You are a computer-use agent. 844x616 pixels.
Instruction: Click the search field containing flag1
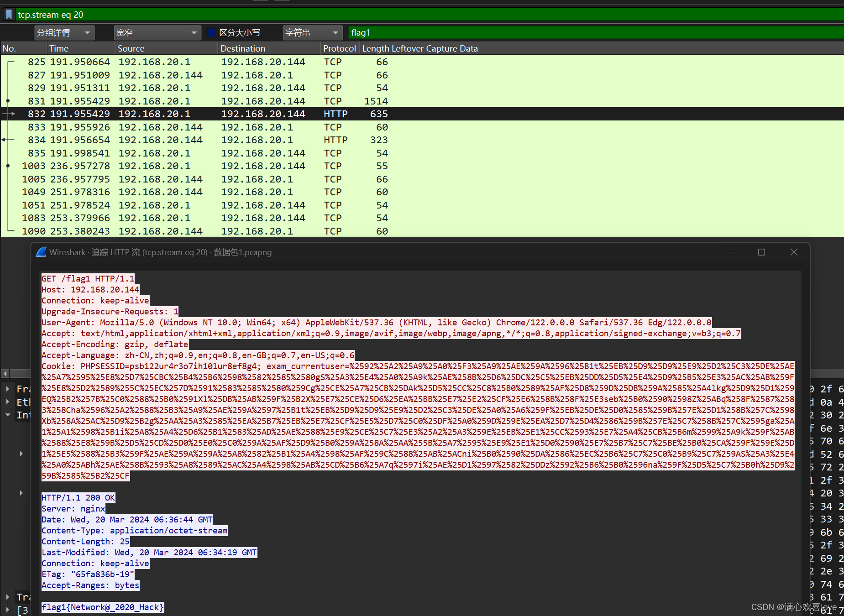click(x=411, y=32)
